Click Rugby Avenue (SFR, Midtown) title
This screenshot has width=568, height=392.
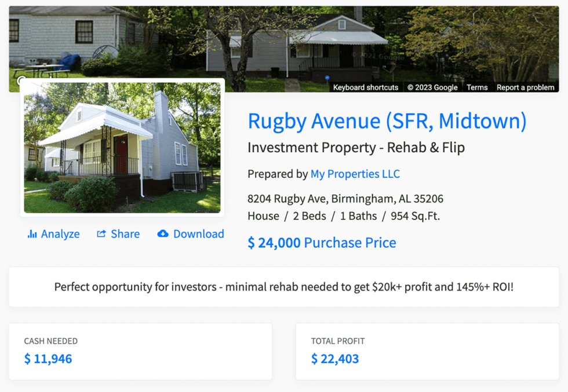[387, 121]
